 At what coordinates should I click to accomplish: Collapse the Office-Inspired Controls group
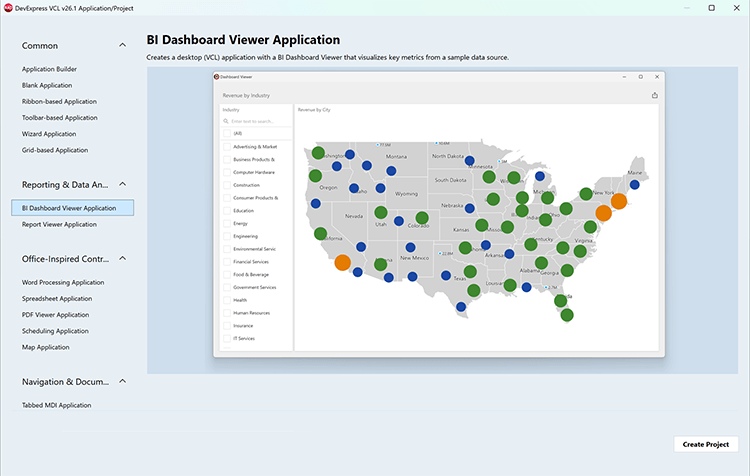[x=122, y=258]
